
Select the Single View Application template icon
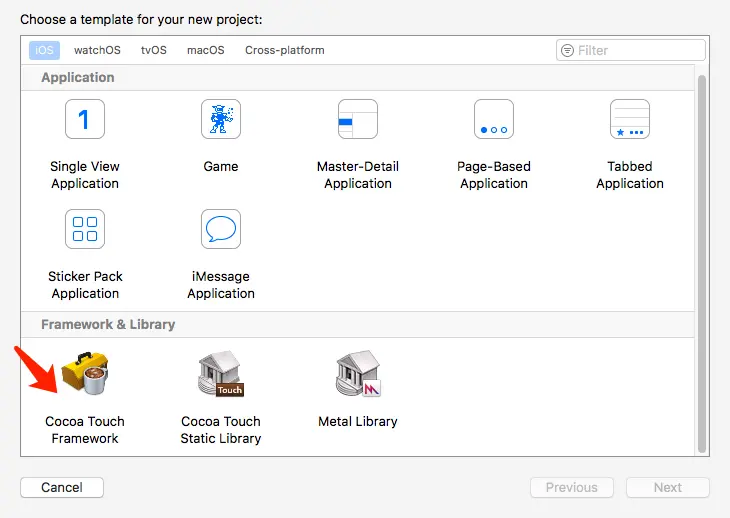pos(85,120)
